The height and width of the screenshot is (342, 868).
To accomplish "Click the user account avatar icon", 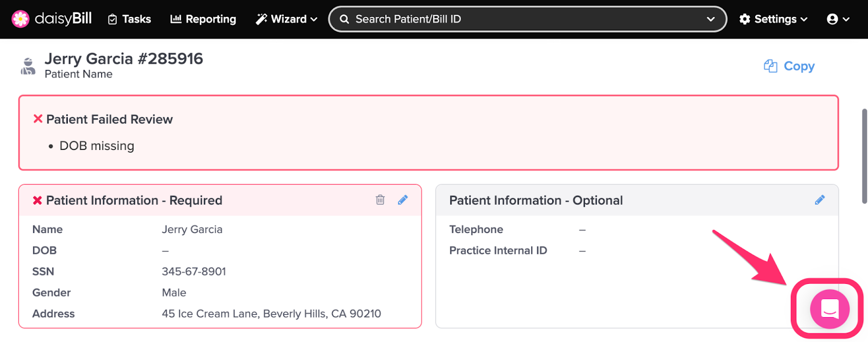I will 832,19.
